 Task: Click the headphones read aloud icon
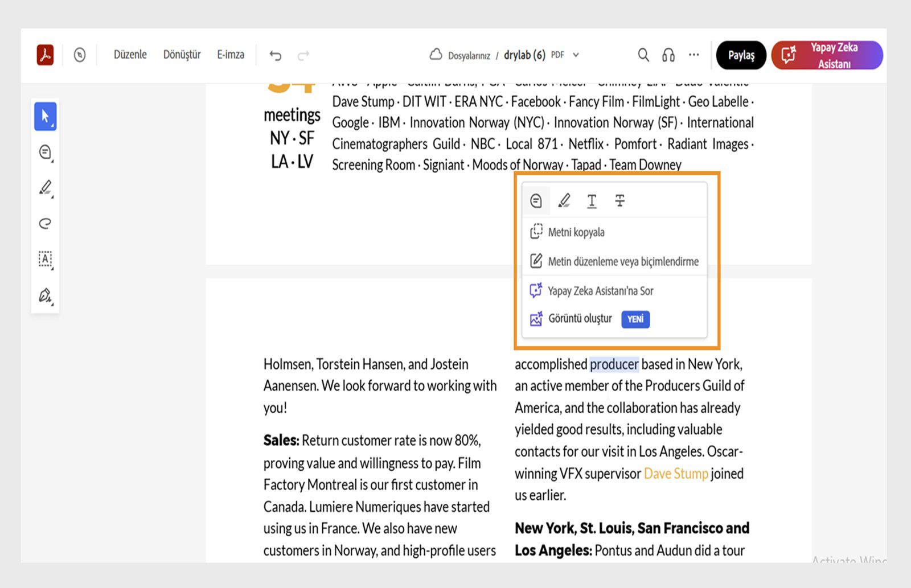[668, 55]
